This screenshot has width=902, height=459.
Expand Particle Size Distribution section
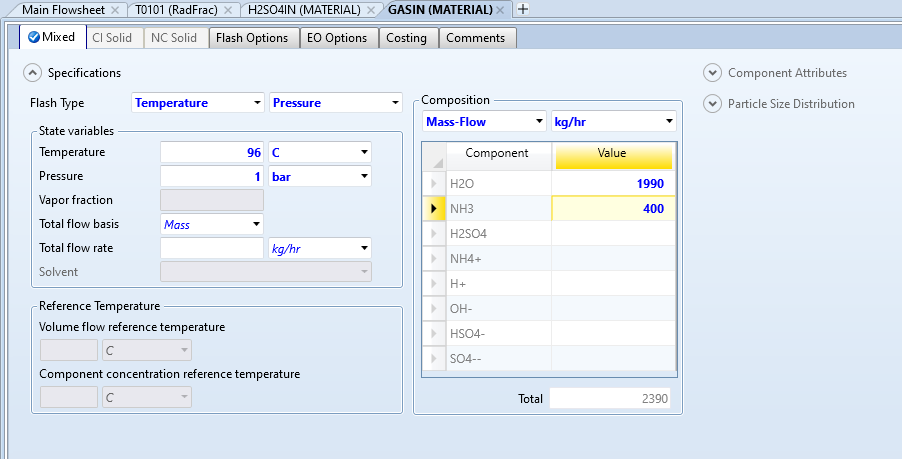712,103
